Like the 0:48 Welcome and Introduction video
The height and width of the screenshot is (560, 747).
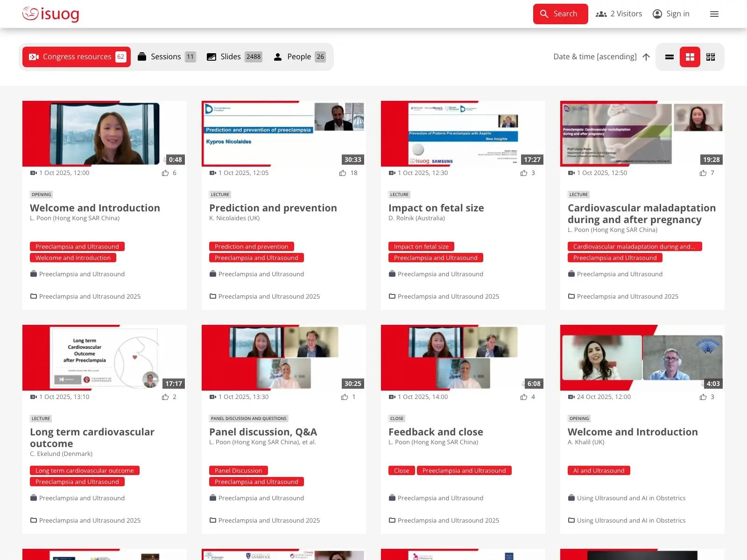click(x=165, y=173)
